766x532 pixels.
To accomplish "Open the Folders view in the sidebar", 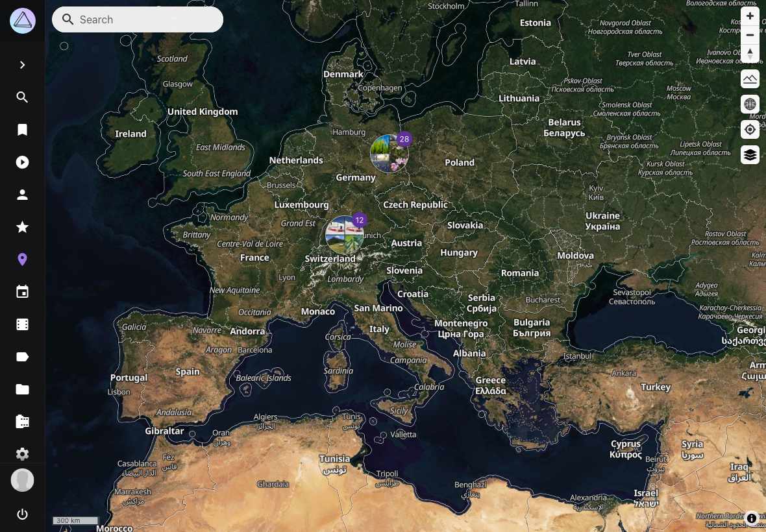I will tap(23, 389).
